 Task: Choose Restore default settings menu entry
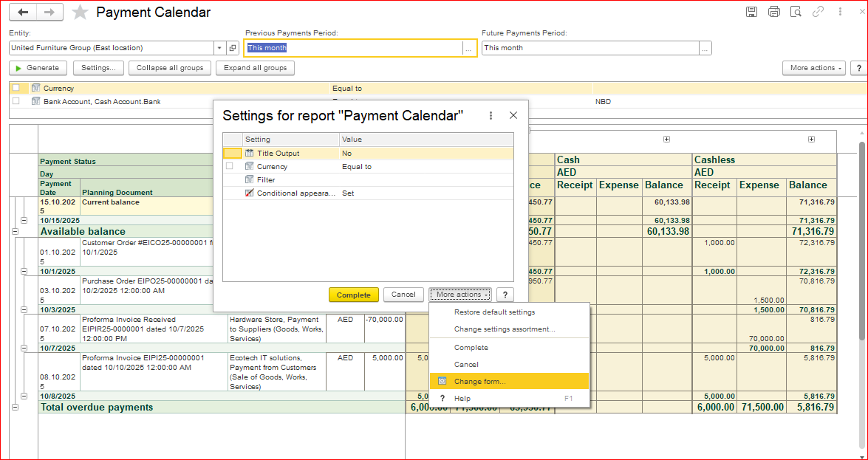click(494, 312)
